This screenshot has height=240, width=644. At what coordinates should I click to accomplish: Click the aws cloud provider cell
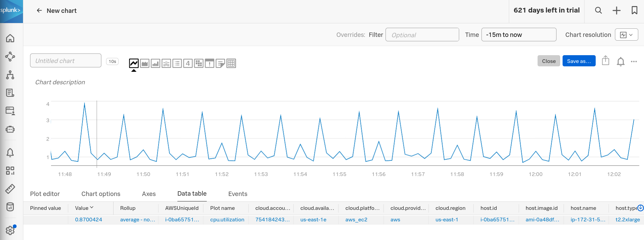(395, 219)
